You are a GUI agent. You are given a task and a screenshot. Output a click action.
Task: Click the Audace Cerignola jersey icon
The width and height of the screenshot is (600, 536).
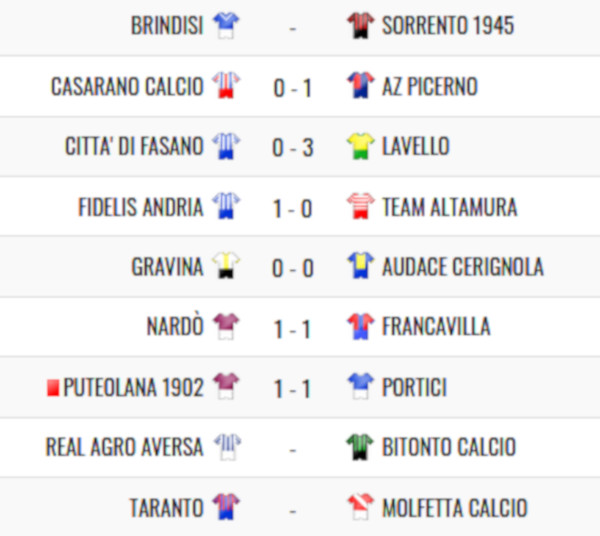pos(360,266)
